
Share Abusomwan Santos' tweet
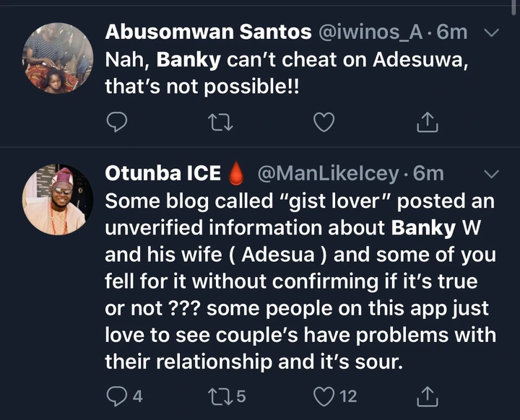pos(428,123)
